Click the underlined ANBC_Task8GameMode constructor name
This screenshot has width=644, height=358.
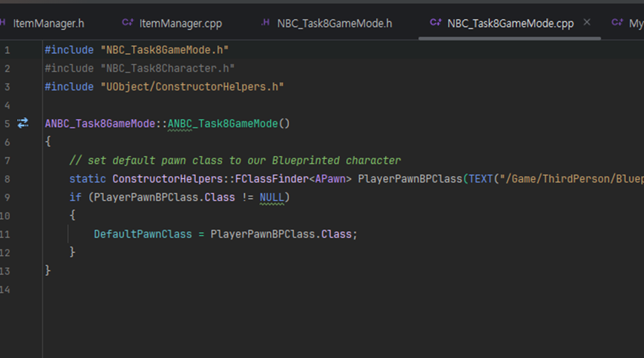223,124
